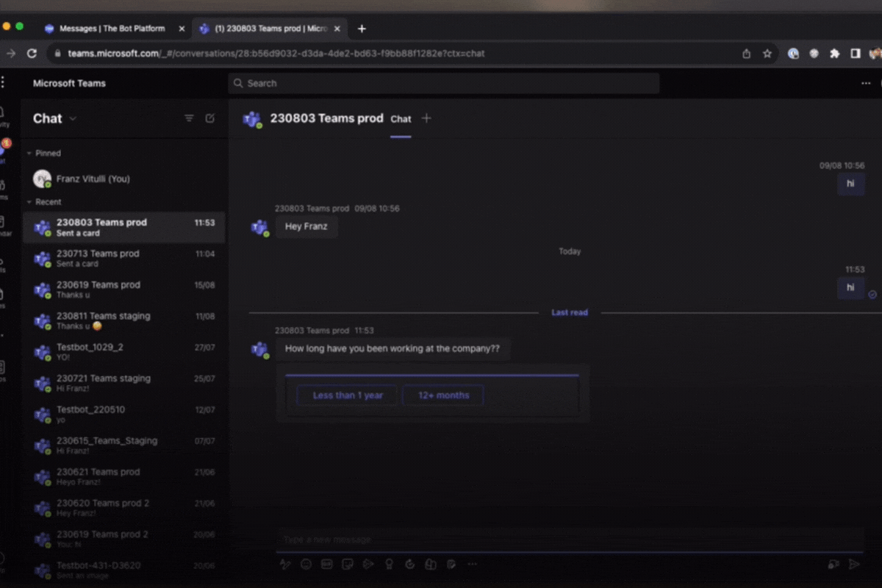Open more compose options ellipsis
882x588 pixels.
(x=472, y=564)
